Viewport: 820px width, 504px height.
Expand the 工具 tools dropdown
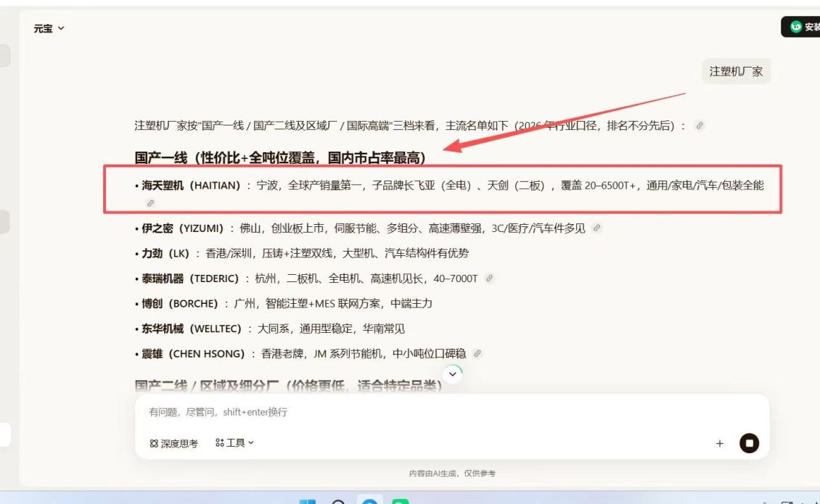[234, 443]
